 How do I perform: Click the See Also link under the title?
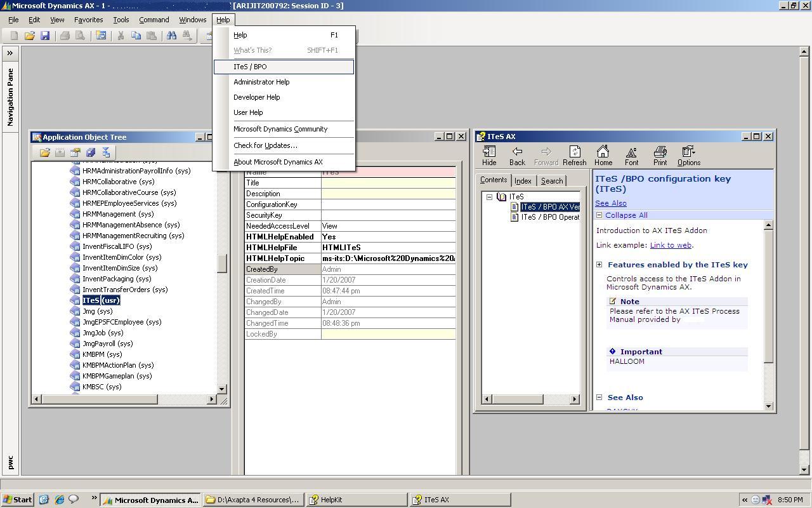[610, 203]
